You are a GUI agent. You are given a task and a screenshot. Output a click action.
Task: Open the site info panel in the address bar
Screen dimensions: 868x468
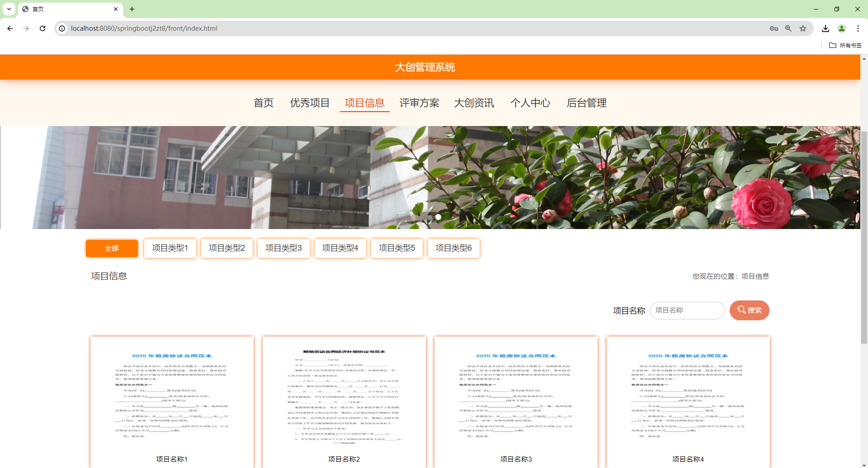click(61, 28)
